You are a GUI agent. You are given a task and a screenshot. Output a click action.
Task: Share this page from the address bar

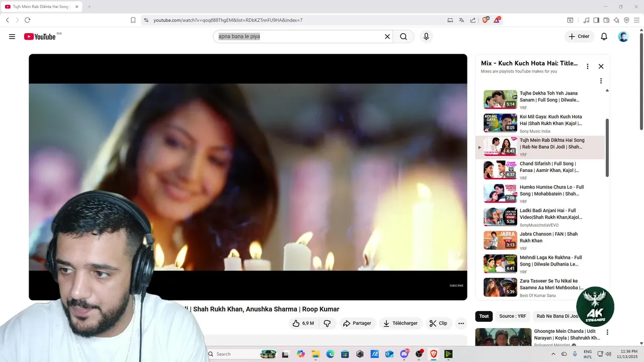473,20
